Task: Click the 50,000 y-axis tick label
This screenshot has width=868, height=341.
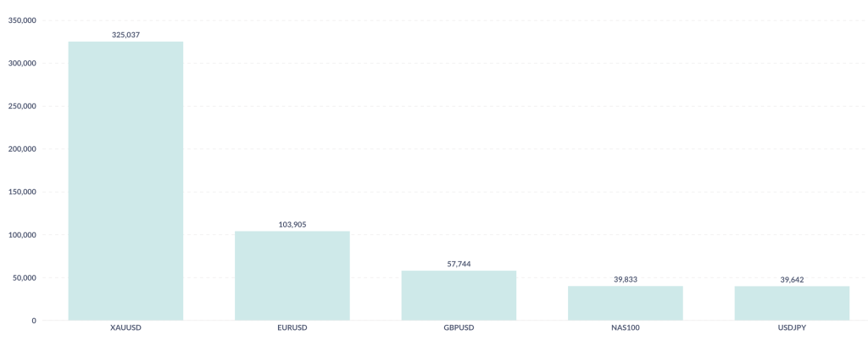Action: tap(24, 277)
